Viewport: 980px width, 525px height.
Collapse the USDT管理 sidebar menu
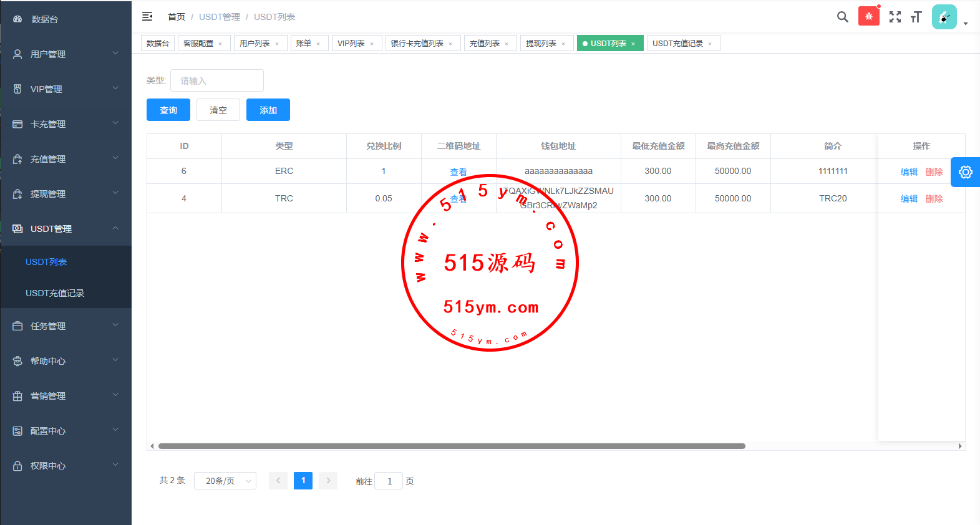coord(65,229)
